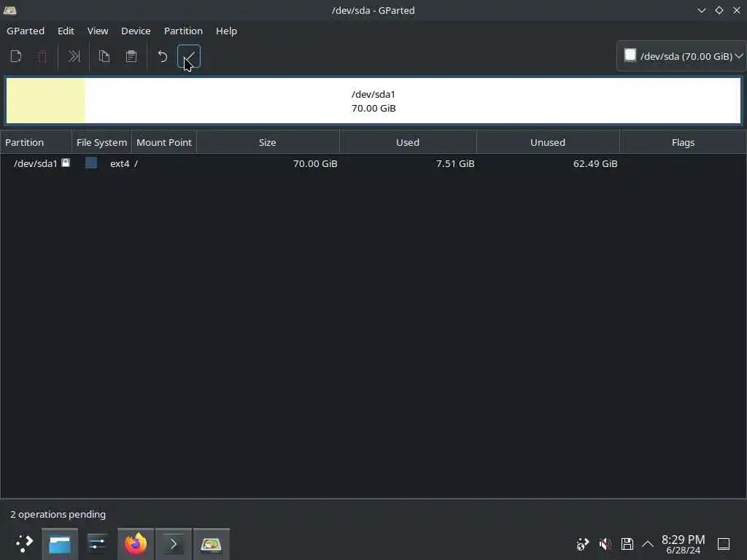Click the 70.00 GiB size cell
747x560 pixels.
[x=315, y=163]
